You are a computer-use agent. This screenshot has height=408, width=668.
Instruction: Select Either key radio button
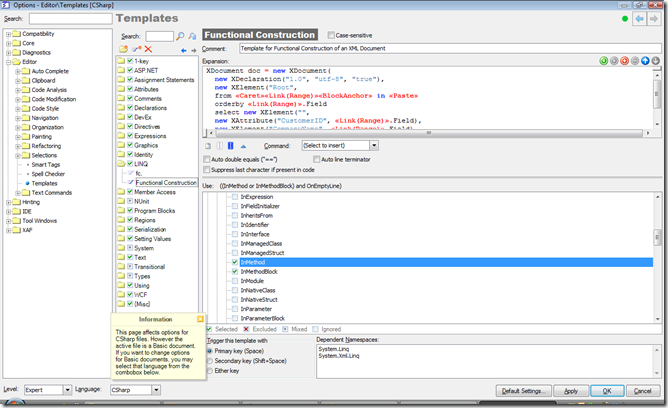(x=210, y=371)
